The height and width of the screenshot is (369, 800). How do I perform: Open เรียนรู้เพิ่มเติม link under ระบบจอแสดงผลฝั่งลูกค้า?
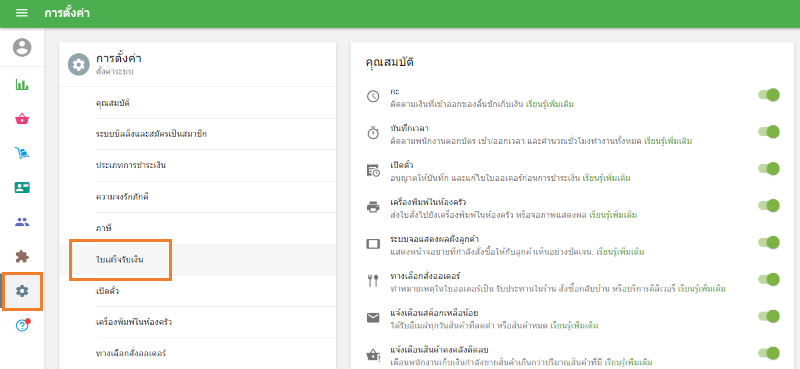click(620, 252)
